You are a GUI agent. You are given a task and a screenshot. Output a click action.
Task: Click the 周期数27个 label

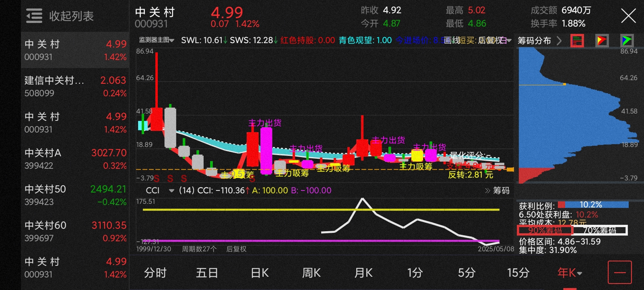pyautogui.click(x=199, y=249)
